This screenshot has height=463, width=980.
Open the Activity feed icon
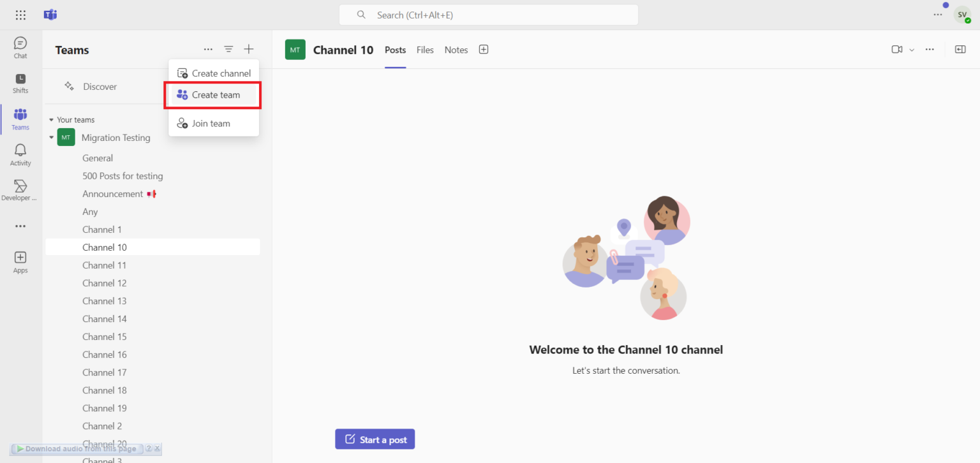[20, 153]
